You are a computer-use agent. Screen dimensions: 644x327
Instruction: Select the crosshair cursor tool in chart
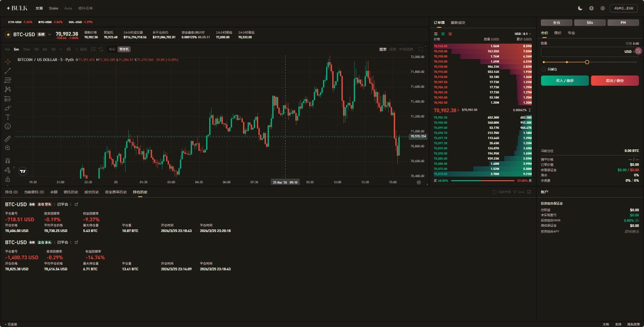(x=8, y=61)
